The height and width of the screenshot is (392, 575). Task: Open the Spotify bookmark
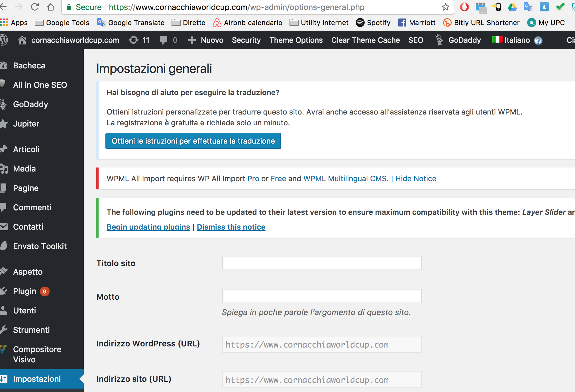click(x=373, y=23)
